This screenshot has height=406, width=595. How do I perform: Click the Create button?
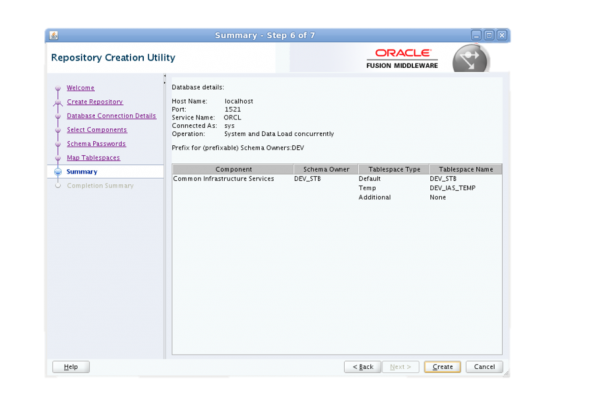pyautogui.click(x=442, y=367)
